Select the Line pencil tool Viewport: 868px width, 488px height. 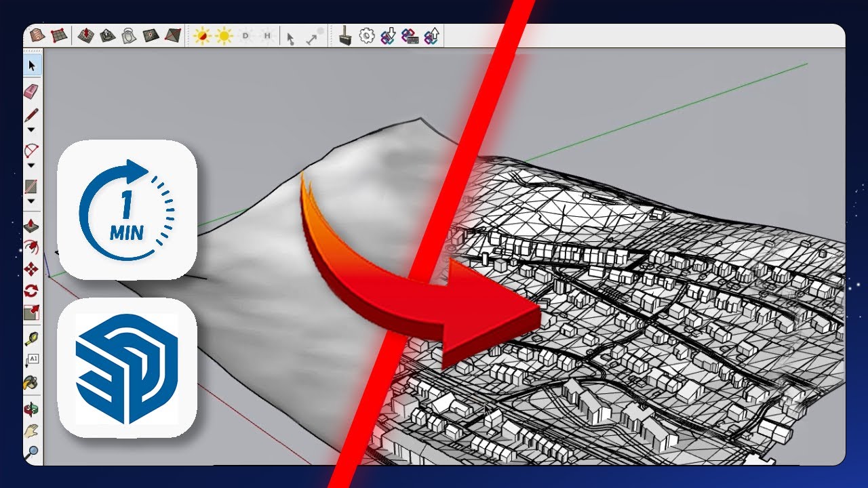click(x=31, y=115)
